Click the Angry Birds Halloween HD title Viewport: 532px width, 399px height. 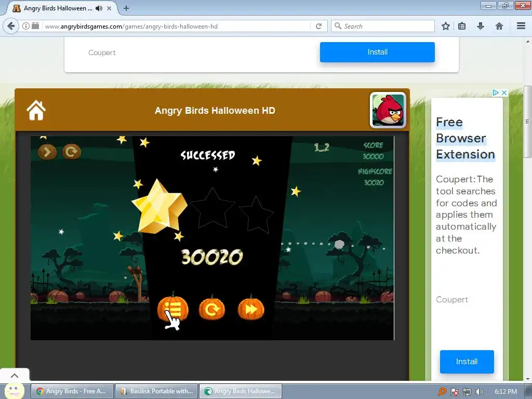(x=215, y=111)
